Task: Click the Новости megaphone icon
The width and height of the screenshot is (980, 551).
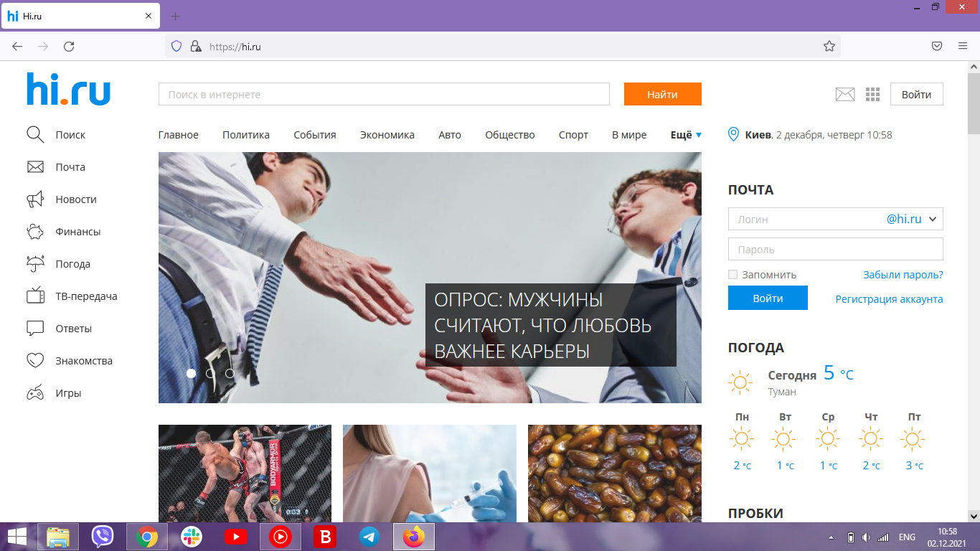Action: click(35, 199)
